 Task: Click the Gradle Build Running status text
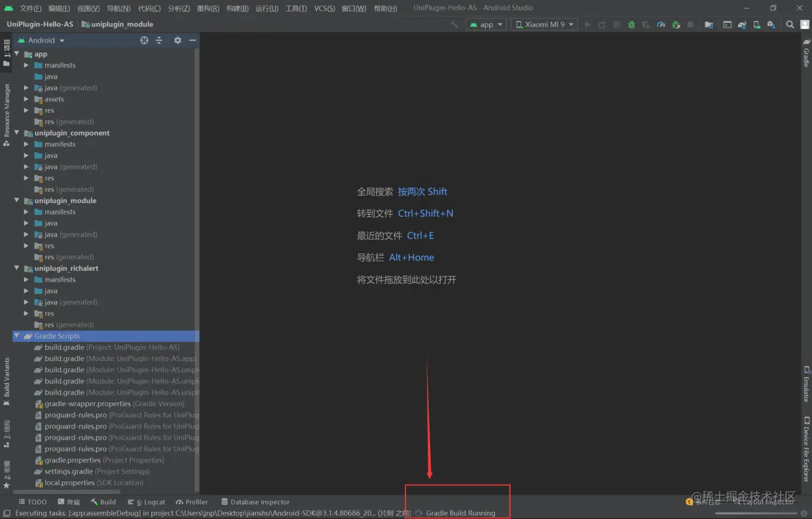point(460,513)
